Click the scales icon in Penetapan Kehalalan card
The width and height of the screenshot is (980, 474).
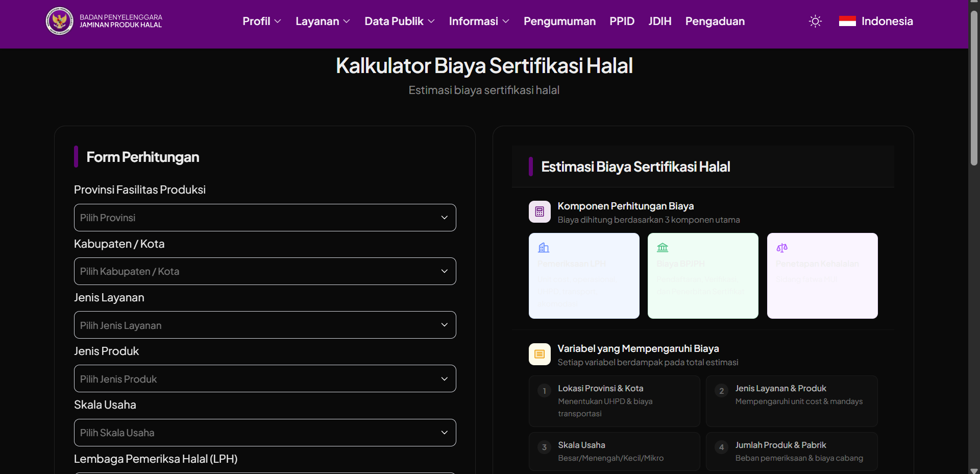(x=782, y=248)
